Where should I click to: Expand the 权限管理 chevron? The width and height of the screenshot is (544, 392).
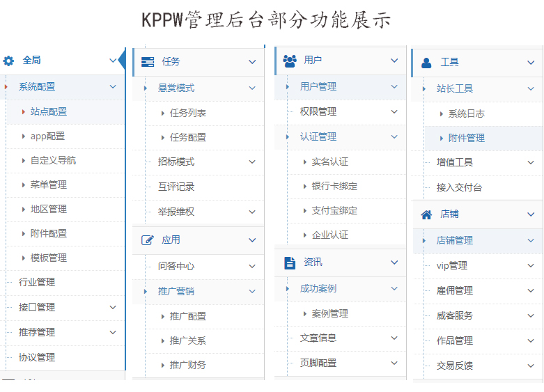[394, 112]
